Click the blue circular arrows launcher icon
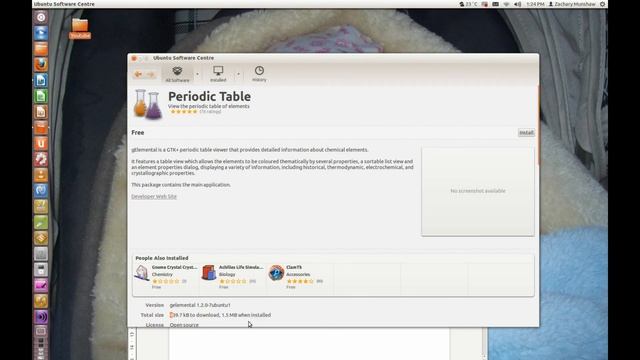Screen dimensions: 640x360 tap(41, 191)
